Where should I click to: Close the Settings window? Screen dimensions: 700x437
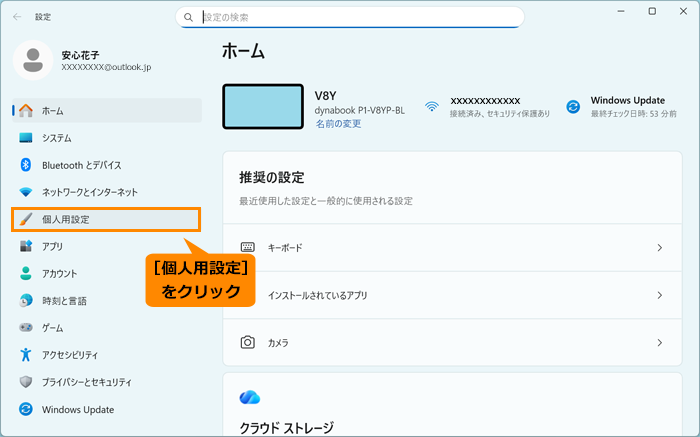683,11
